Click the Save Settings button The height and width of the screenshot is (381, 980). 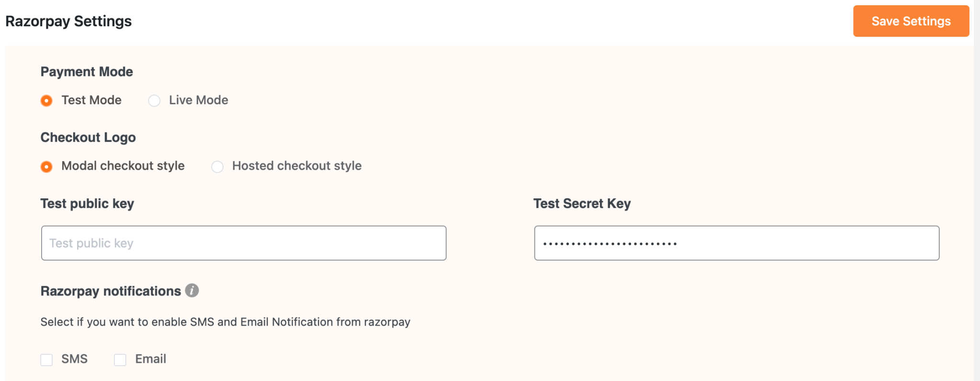click(x=911, y=21)
